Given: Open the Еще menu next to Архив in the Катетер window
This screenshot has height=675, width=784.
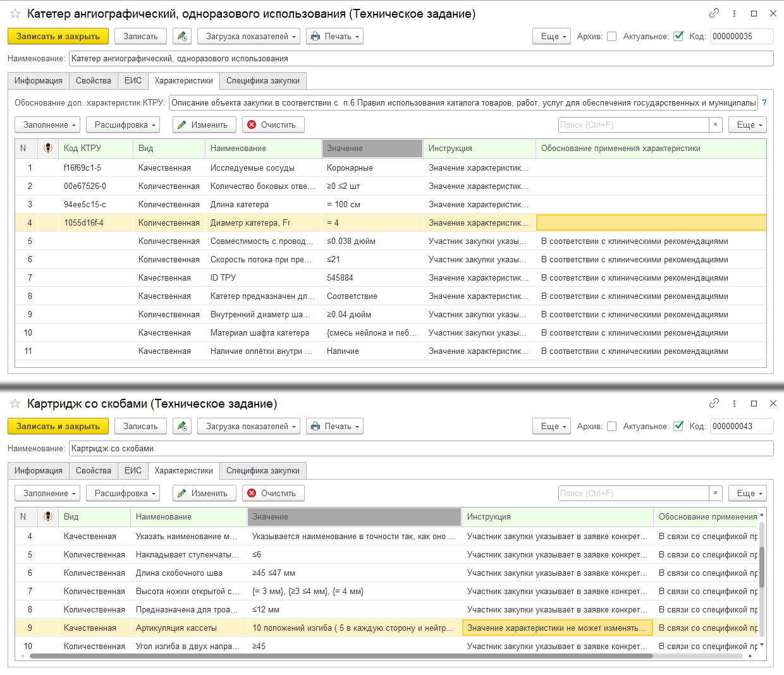Looking at the screenshot, I should pos(551,37).
